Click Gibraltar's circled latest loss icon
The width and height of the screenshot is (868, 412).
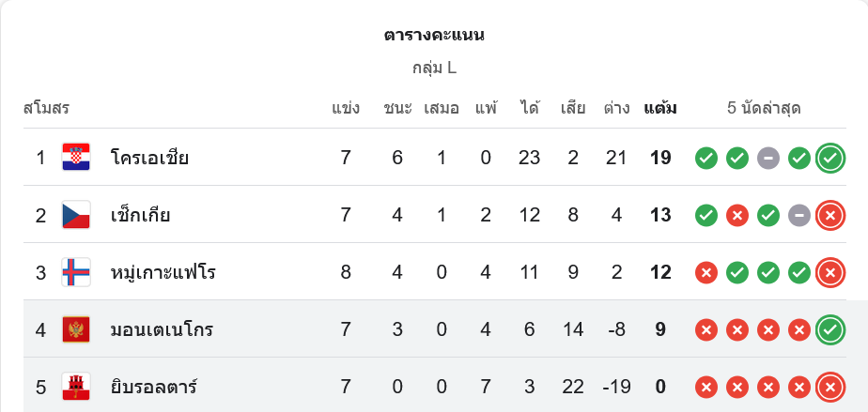[x=829, y=387]
